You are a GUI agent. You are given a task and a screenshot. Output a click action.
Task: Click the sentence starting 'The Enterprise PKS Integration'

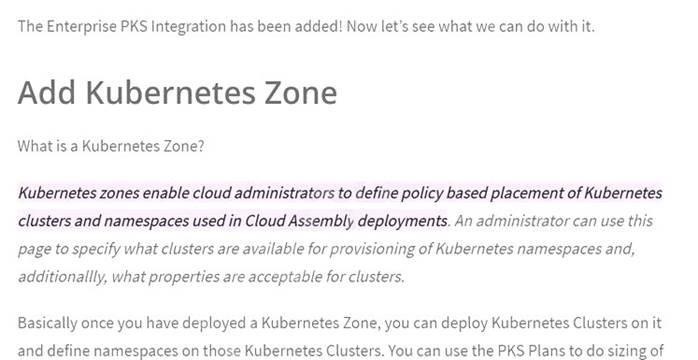coord(306,26)
